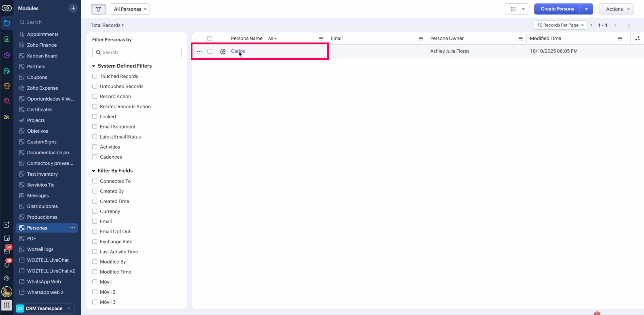Viewport: 644px width, 315px height.
Task: Click the Filter Personas search field
Action: click(137, 53)
